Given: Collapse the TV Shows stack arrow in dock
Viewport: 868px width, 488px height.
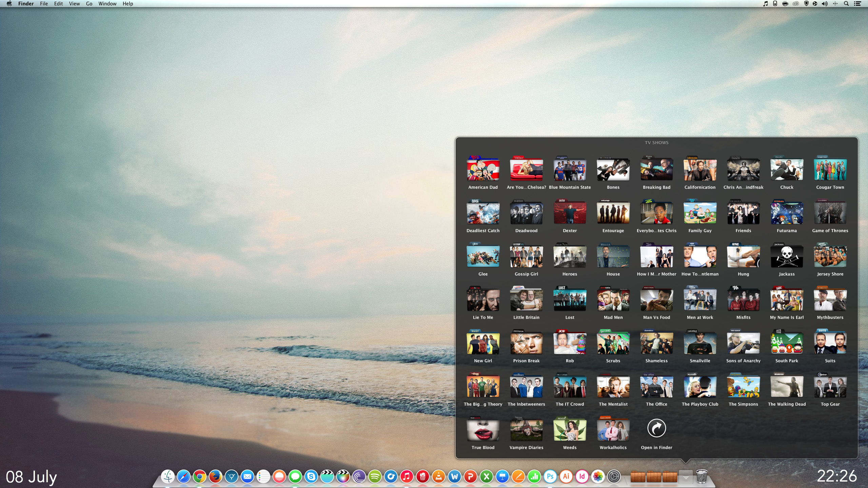Looking at the screenshot, I should 686,477.
